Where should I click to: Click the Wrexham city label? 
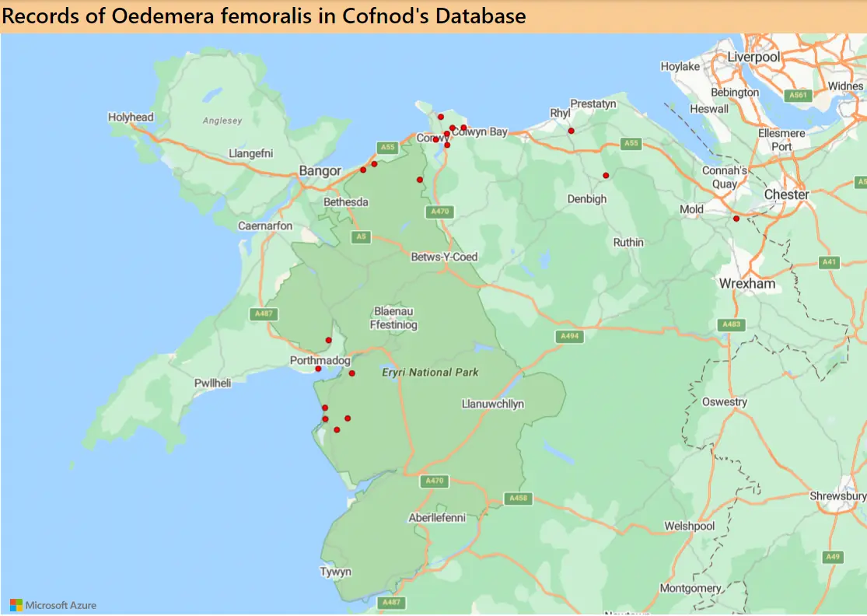pos(747,284)
